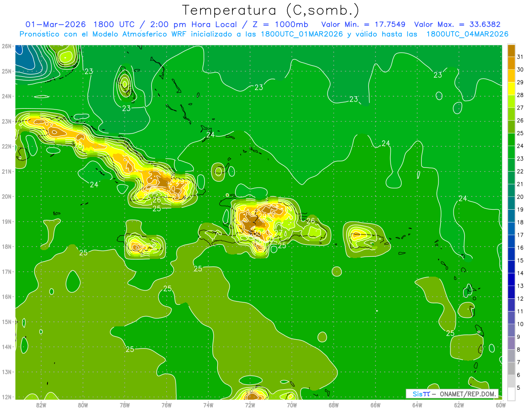Click the longitude axis label 72W

click(x=250, y=405)
